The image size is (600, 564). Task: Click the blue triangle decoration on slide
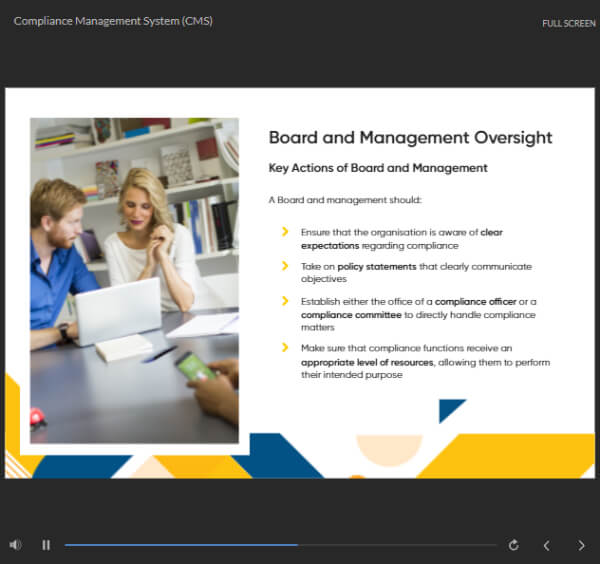pos(450,409)
